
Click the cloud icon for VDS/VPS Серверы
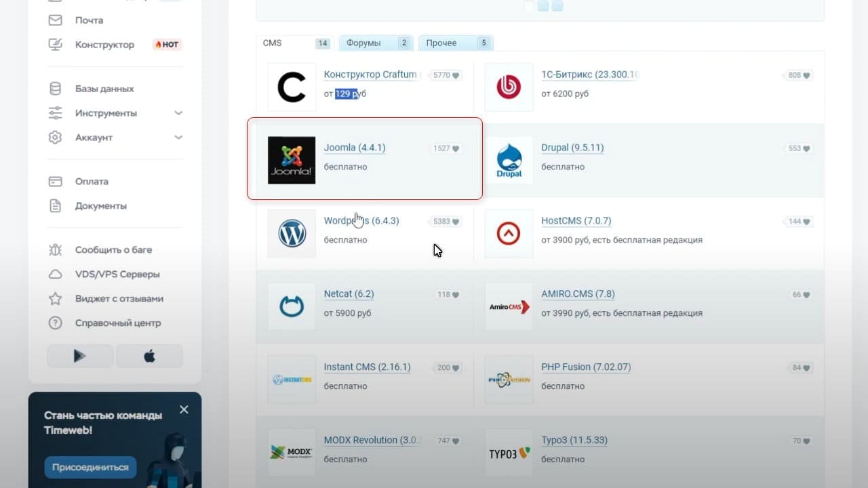click(x=56, y=274)
